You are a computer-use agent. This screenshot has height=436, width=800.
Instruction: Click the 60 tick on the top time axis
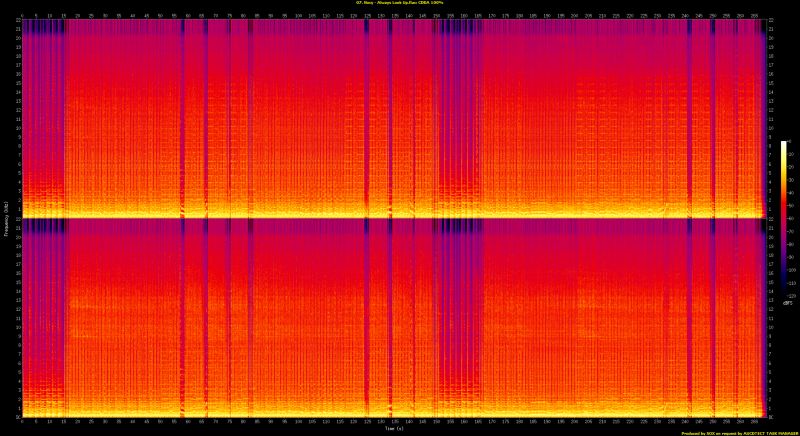tap(188, 15)
